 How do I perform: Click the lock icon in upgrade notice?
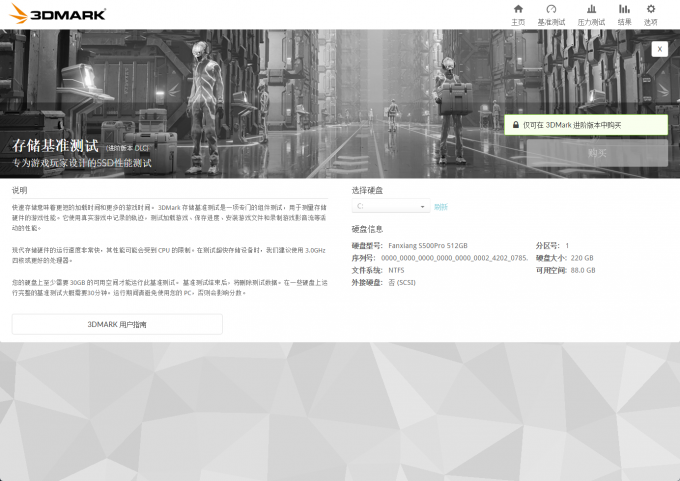(516, 125)
